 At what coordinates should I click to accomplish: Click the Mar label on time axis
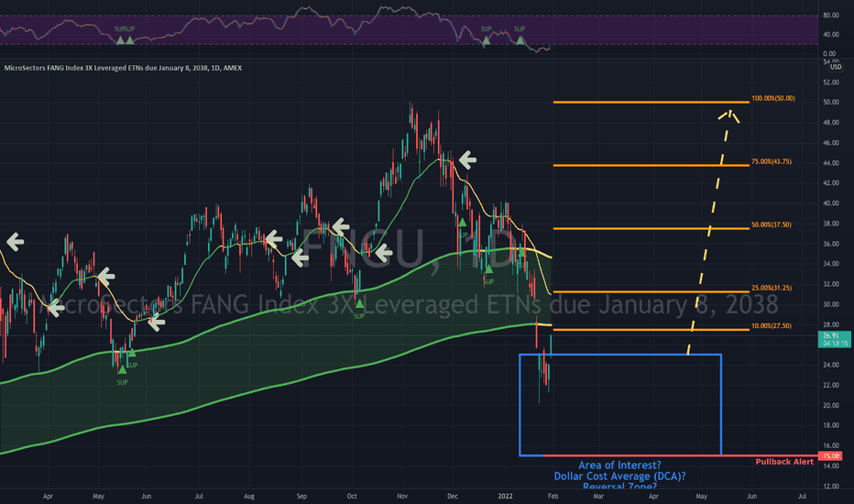click(598, 497)
